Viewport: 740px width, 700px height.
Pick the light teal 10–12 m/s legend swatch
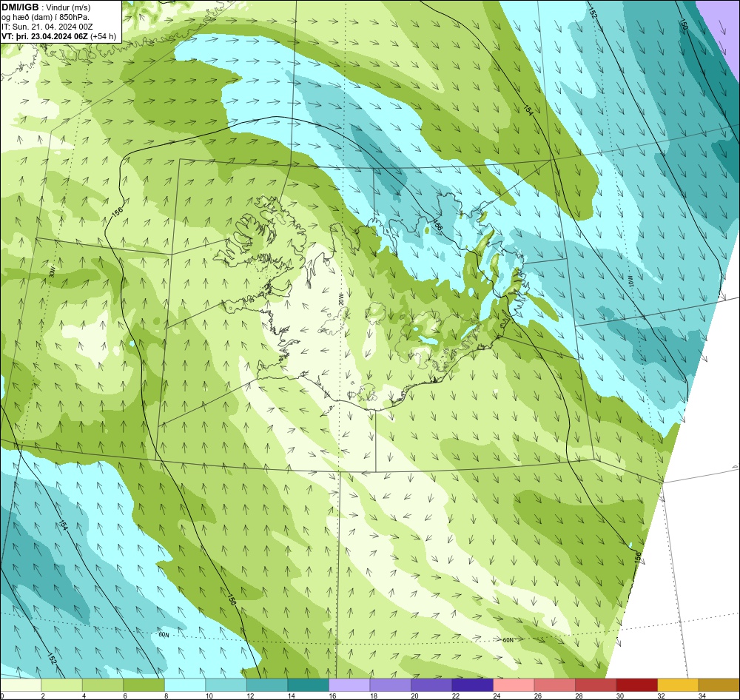226,685
